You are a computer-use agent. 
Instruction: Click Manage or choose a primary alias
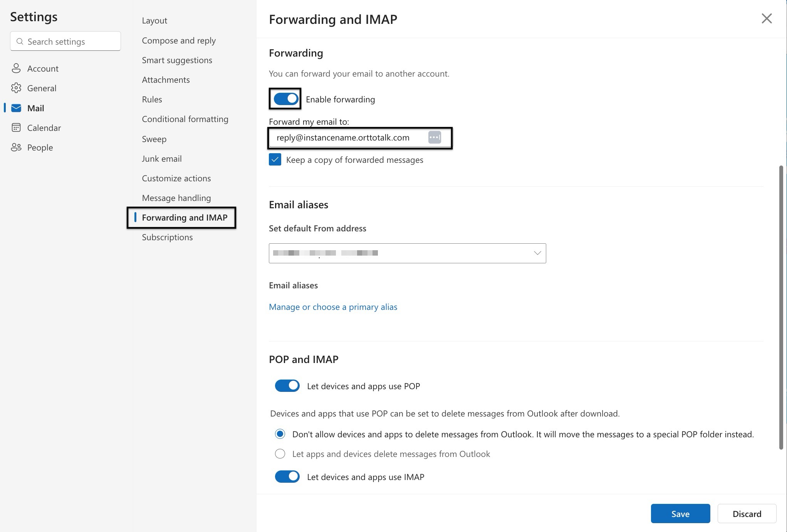coord(333,307)
